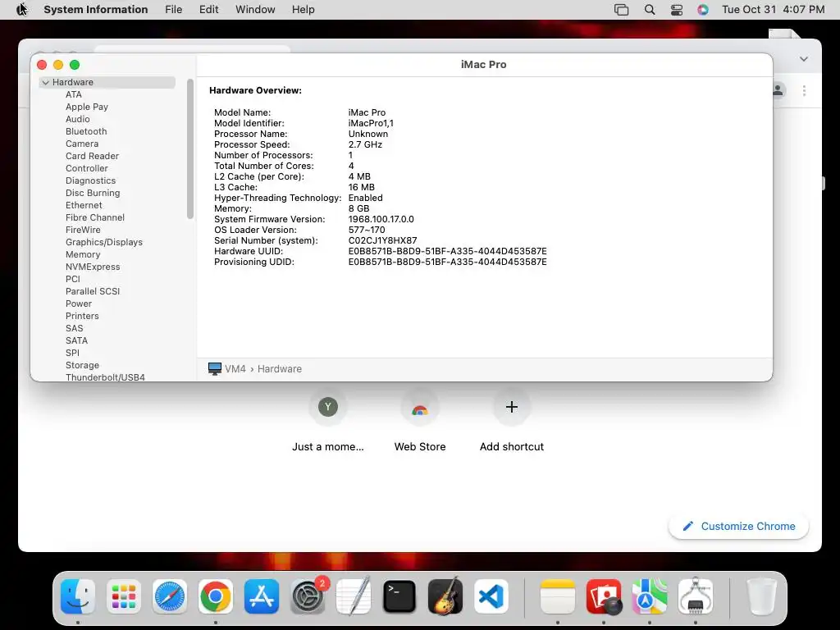Select NVMExpress in the sidebar

pyautogui.click(x=93, y=267)
